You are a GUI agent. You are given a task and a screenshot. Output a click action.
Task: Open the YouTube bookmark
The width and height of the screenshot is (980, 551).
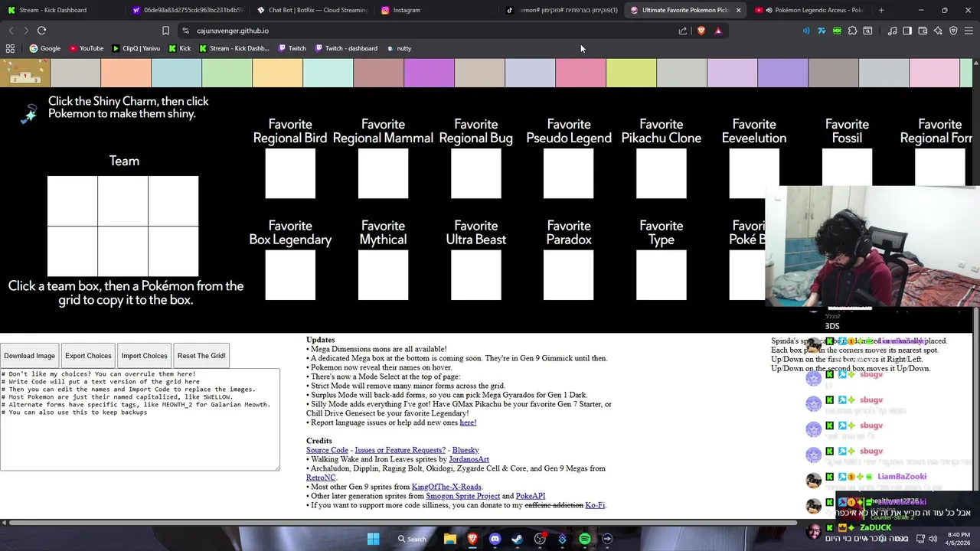(87, 48)
